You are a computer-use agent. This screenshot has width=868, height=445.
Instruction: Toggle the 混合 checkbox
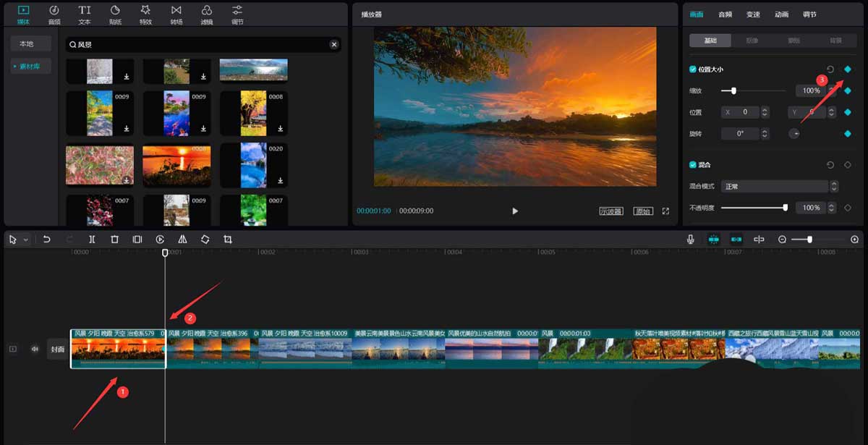click(693, 165)
